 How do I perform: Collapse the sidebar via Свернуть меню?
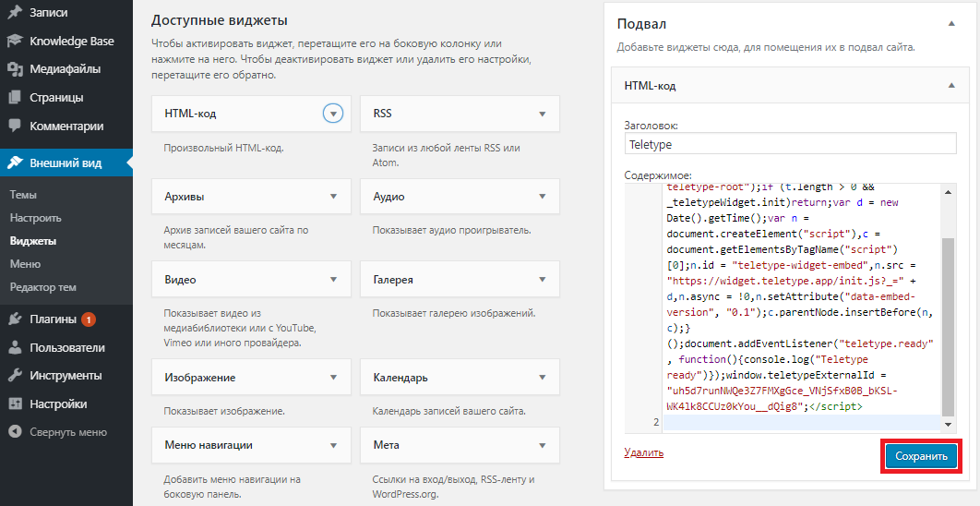(66, 432)
